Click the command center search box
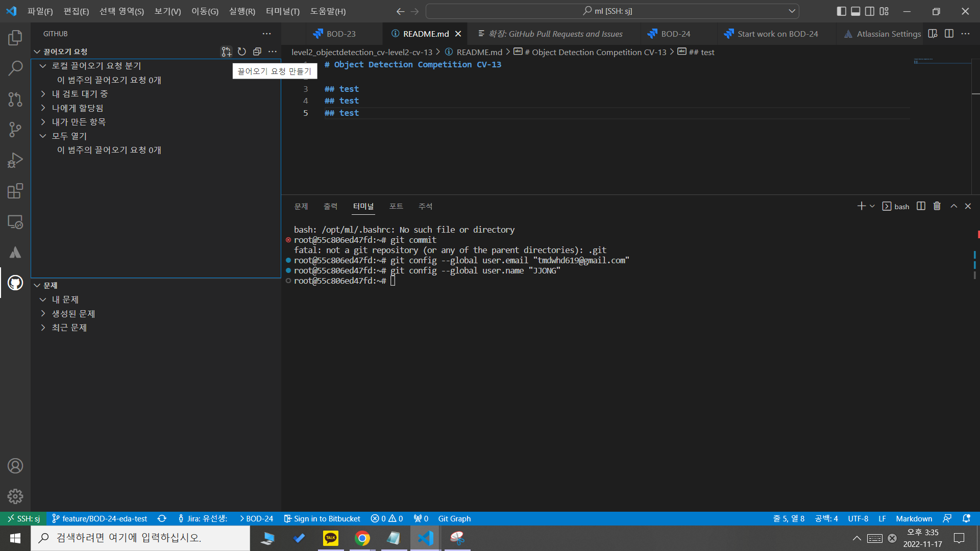The width and height of the screenshot is (980, 551). coord(612,11)
